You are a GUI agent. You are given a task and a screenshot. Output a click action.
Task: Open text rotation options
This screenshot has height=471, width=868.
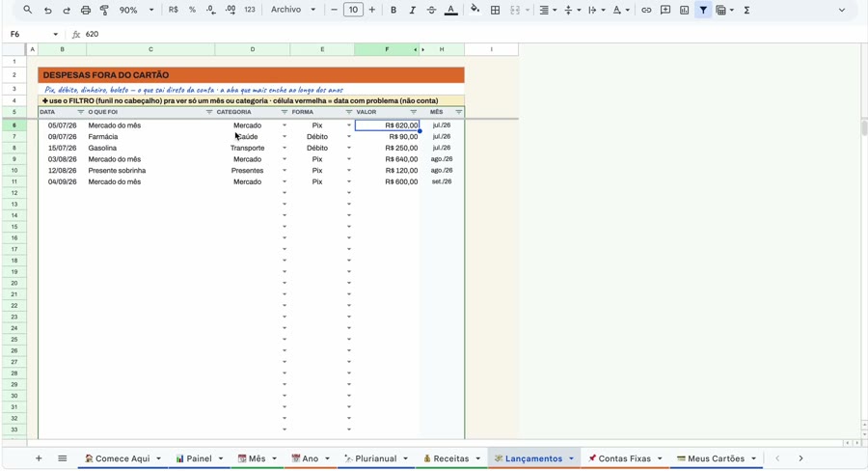[620, 10]
